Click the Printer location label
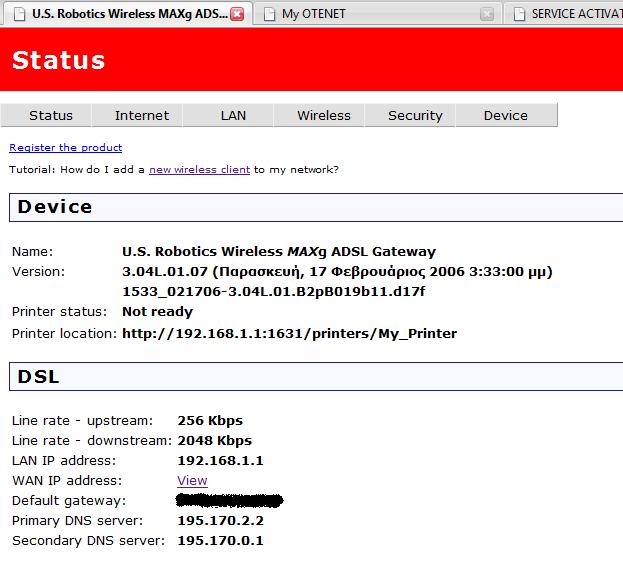 pyautogui.click(x=64, y=334)
